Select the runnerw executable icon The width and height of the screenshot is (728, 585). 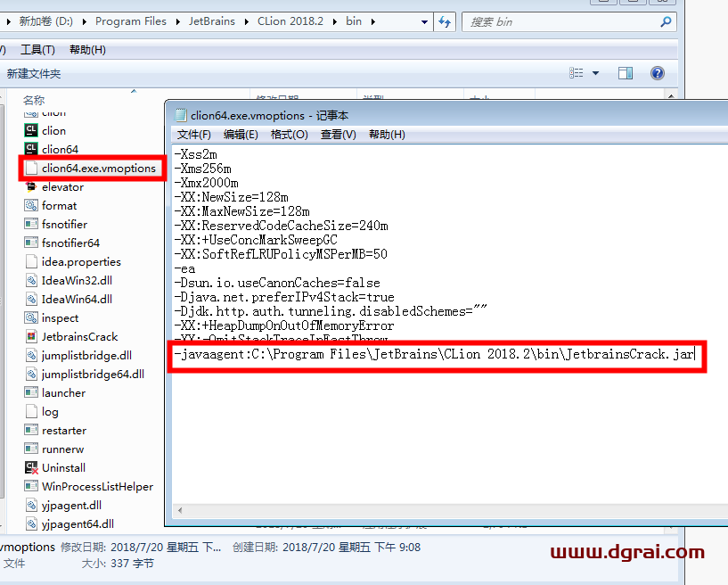(31, 449)
